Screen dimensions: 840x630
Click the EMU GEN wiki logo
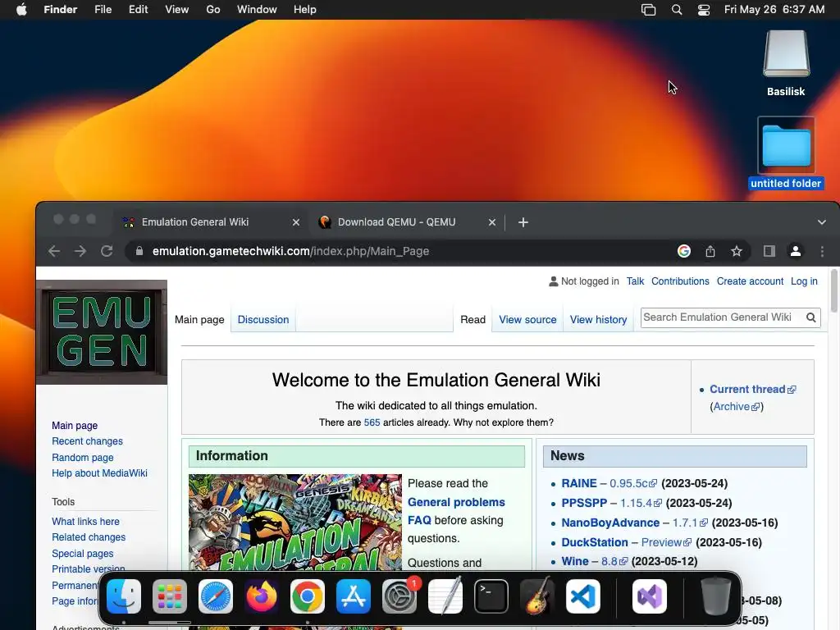(102, 332)
